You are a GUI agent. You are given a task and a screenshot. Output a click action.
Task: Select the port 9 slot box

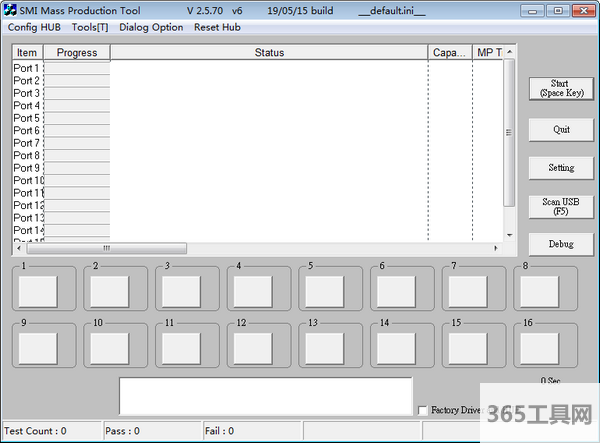tap(39, 347)
